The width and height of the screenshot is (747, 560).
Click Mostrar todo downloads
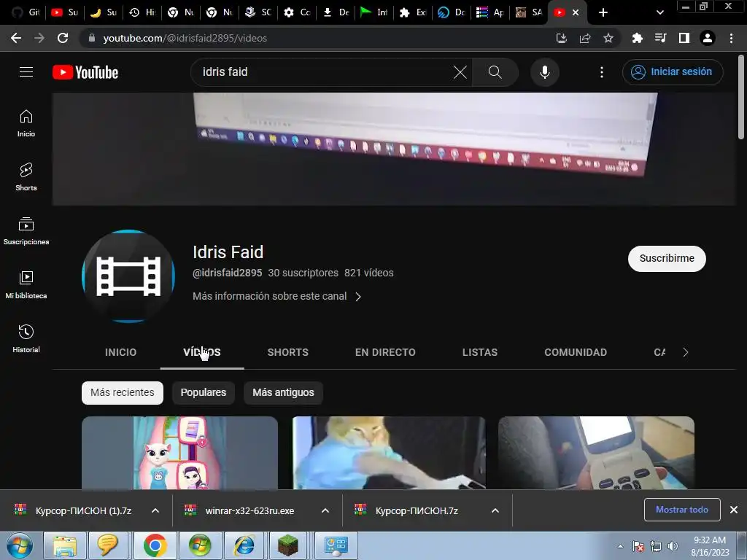(x=682, y=510)
